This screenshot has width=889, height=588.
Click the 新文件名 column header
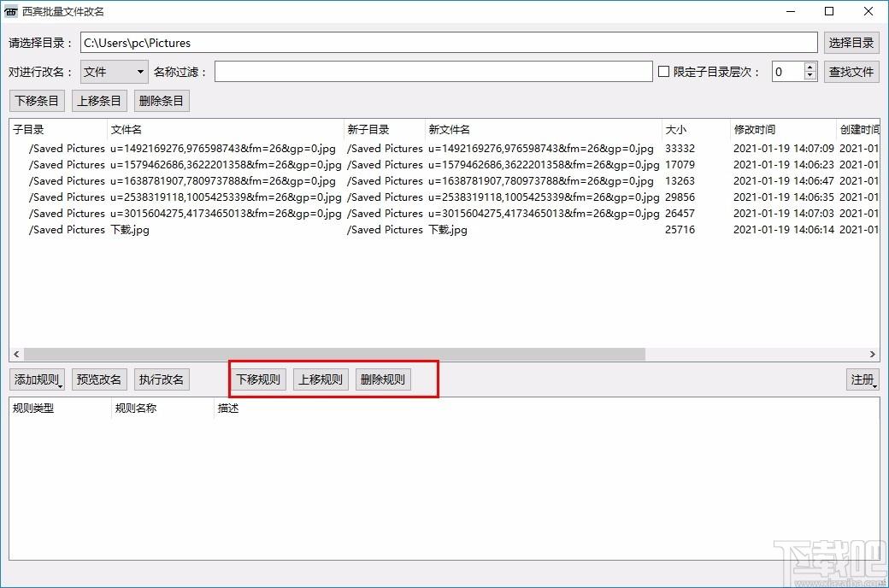[x=543, y=129]
